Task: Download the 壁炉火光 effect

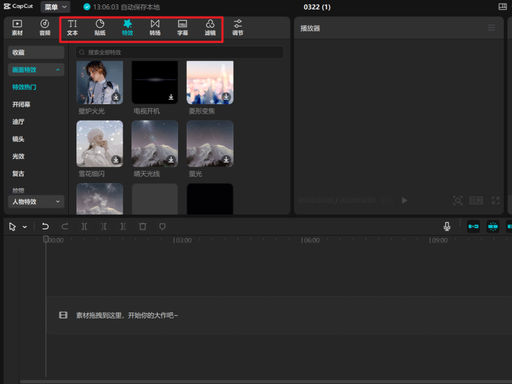Action: 116,97
